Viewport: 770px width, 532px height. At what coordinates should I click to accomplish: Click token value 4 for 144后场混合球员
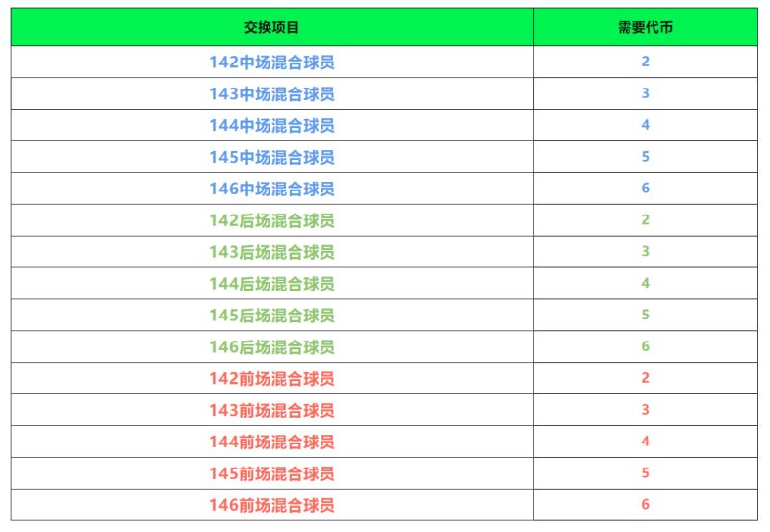click(646, 283)
